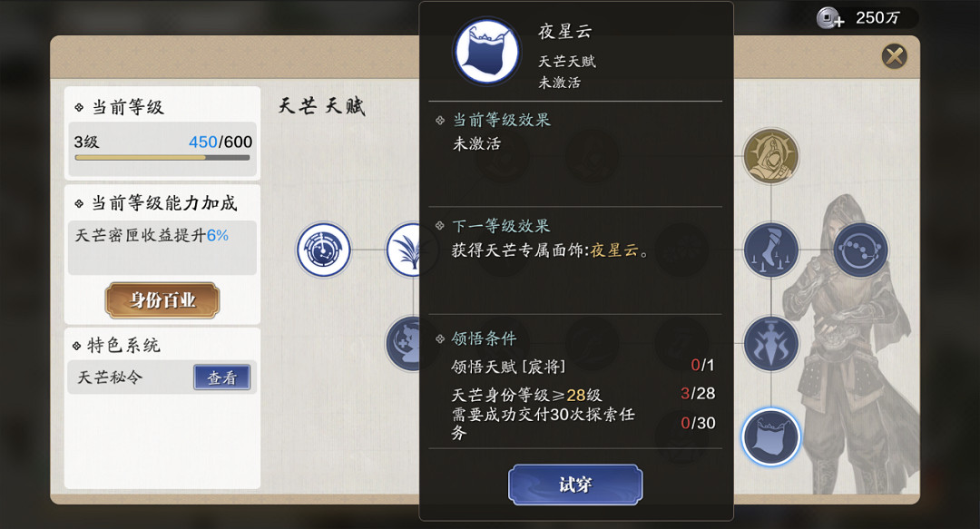Click the 30次探索任务 requirement row

click(x=583, y=424)
